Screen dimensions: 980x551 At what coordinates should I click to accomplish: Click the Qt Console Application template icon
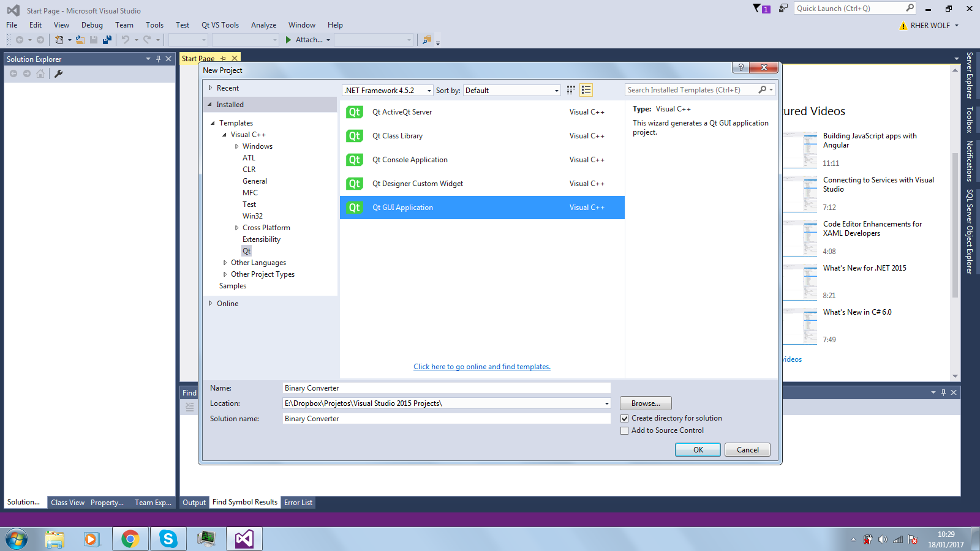click(x=355, y=160)
